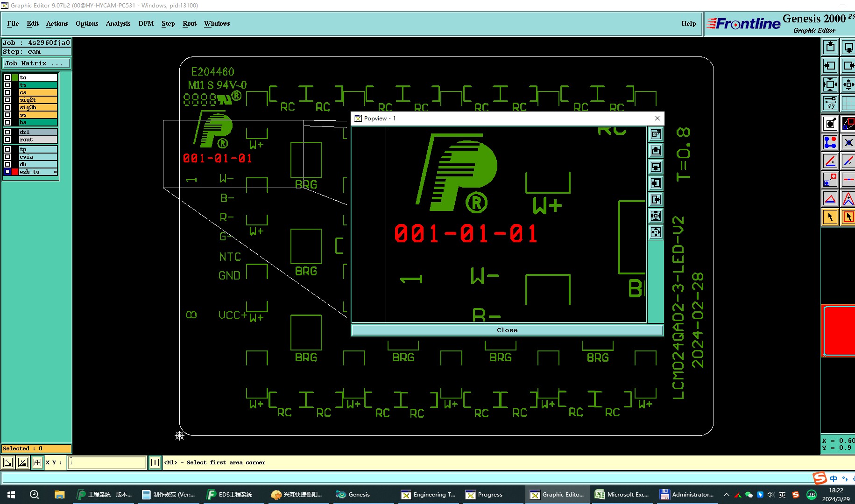This screenshot has width=855, height=504.
Task: Toggle display checkbox for layer sig3b
Action: click(7, 107)
